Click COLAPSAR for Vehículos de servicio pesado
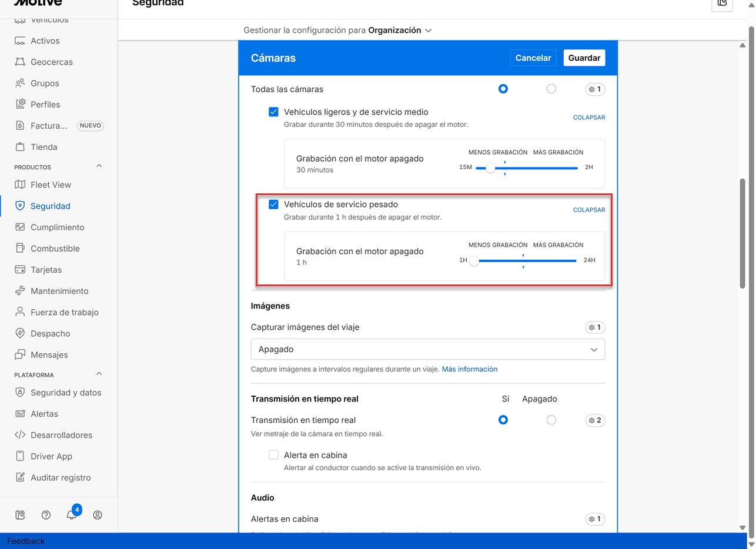The height and width of the screenshot is (549, 756). 589,210
